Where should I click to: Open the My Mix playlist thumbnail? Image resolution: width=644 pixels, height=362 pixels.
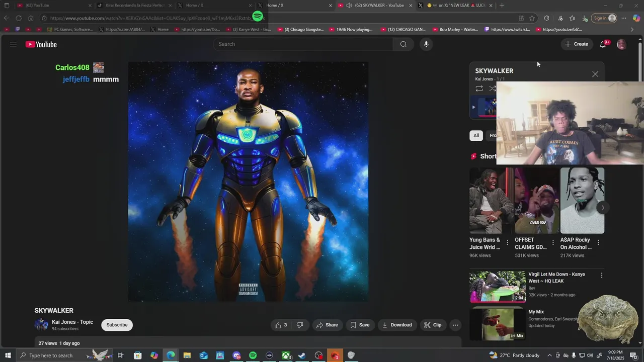498,324
